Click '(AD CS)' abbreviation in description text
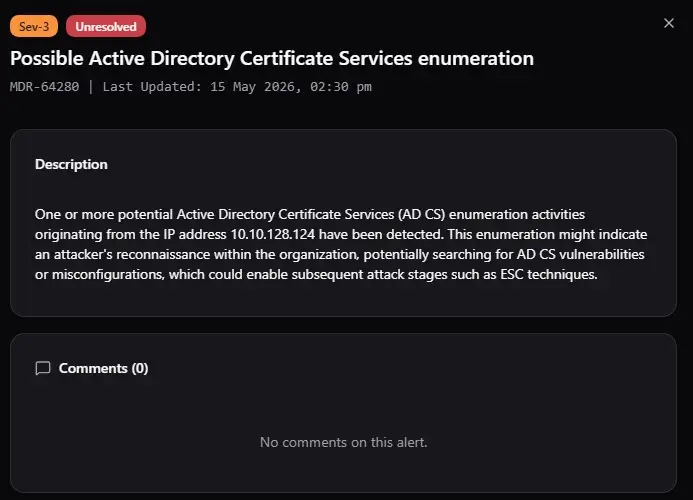This screenshot has height=500, width=693. point(421,214)
